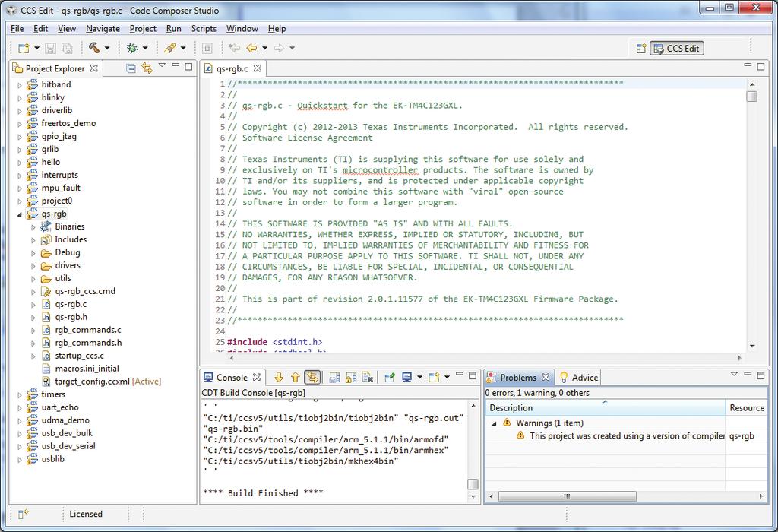Click the Last Edit Location icon

point(234,48)
